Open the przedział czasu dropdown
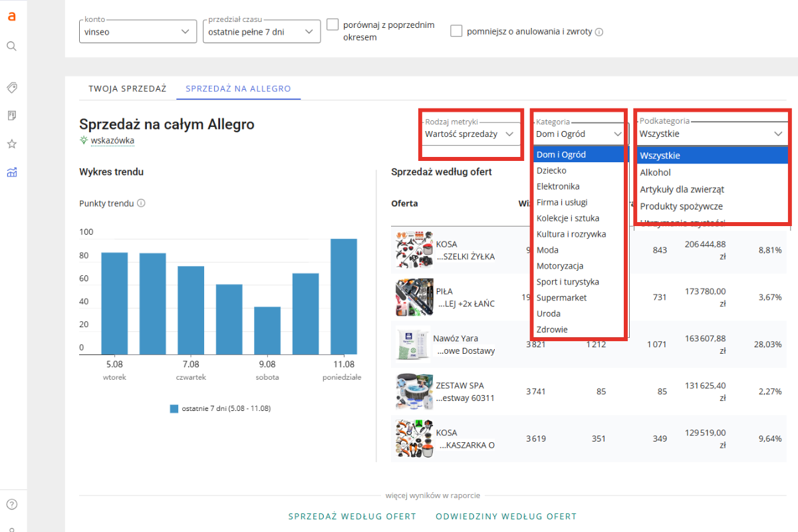Viewport: 798px width, 532px height. click(261, 31)
